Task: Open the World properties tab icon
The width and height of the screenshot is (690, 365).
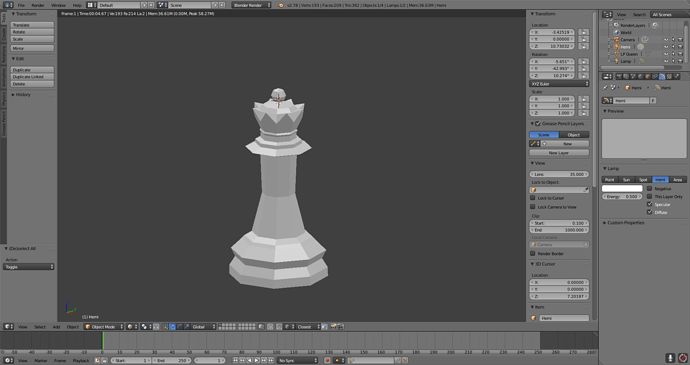Action: (640, 77)
